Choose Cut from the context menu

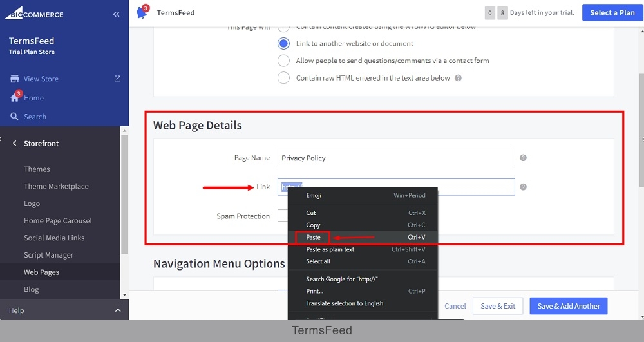[363, 213]
